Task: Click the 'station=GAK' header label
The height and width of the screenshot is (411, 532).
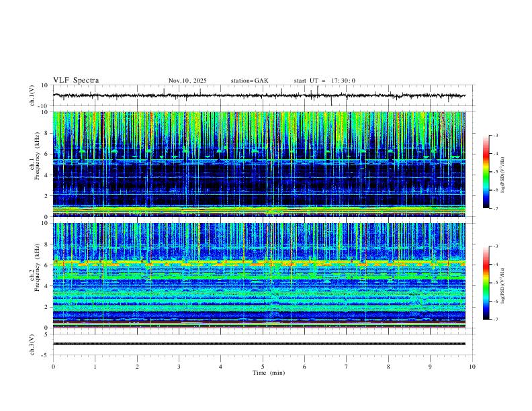Action: [249, 81]
